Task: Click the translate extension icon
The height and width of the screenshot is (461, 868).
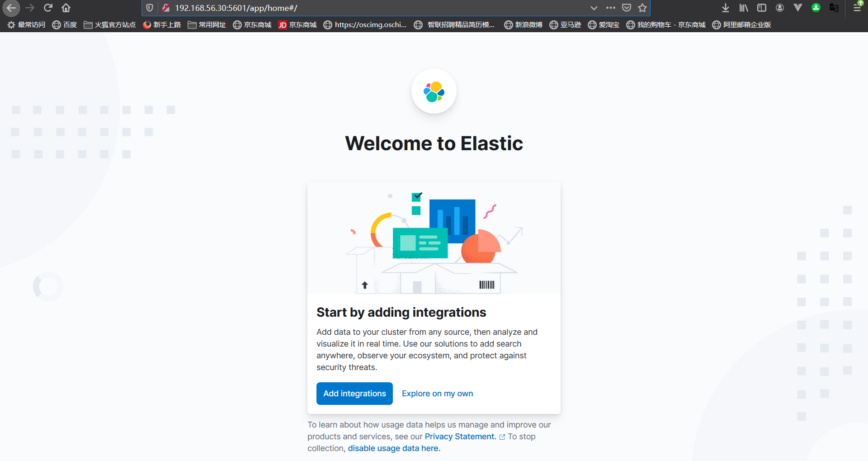Action: (x=834, y=8)
